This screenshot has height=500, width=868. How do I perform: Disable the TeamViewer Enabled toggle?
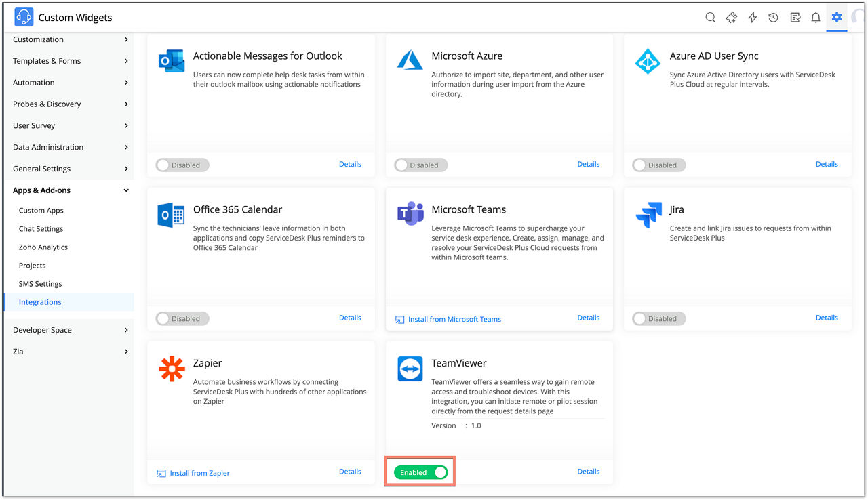coord(420,472)
